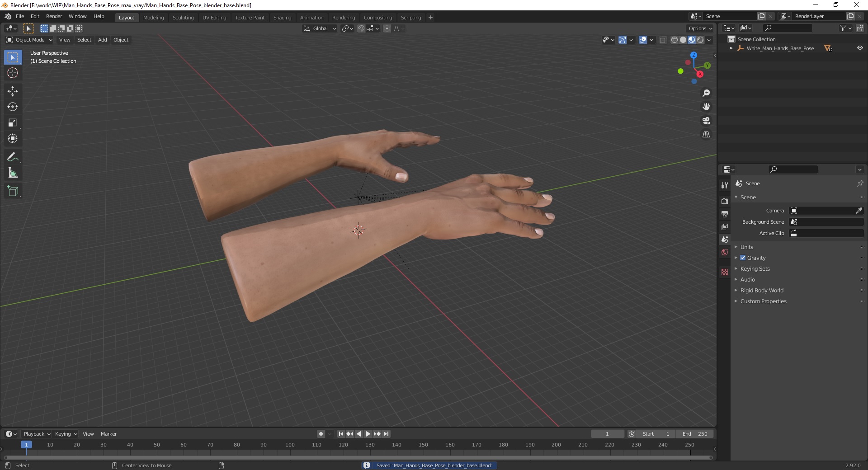Toggle proportional editing
This screenshot has height=470, width=868.
pyautogui.click(x=387, y=28)
